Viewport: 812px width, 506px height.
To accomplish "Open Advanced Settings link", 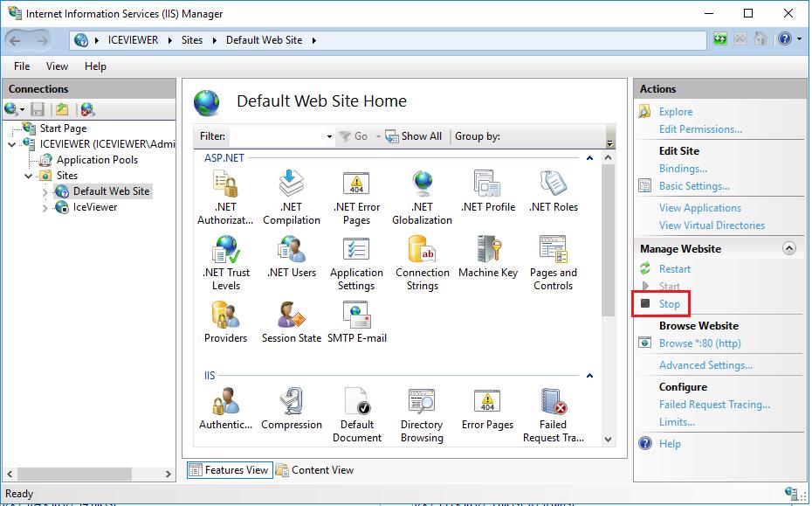I will 705,365.
